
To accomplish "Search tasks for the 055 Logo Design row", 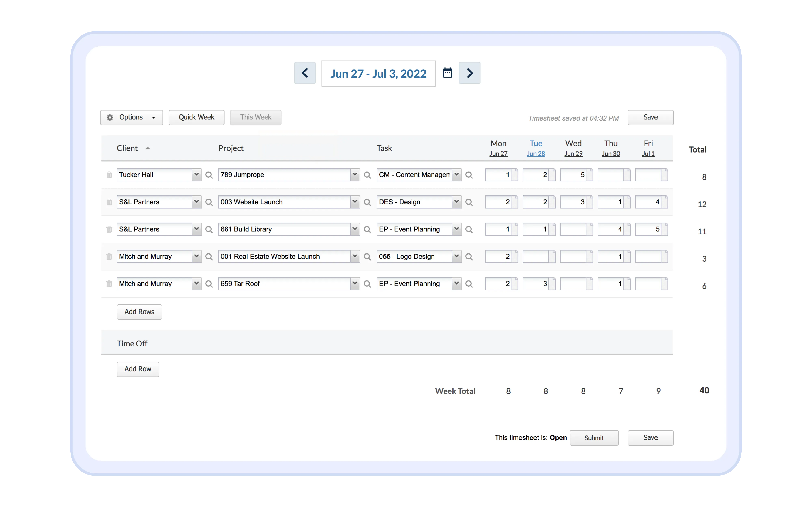I will (x=469, y=257).
